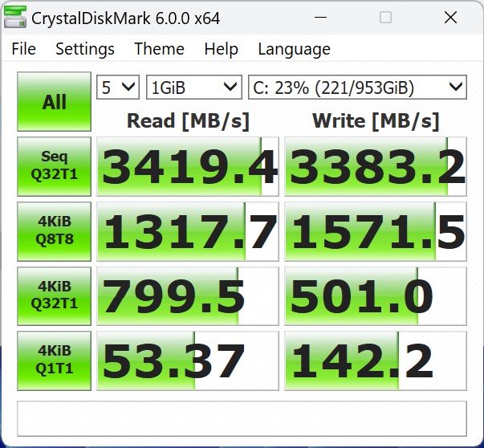Open the drive selector showing C: 23%
Image resolution: width=484 pixels, height=448 pixels.
coord(357,87)
